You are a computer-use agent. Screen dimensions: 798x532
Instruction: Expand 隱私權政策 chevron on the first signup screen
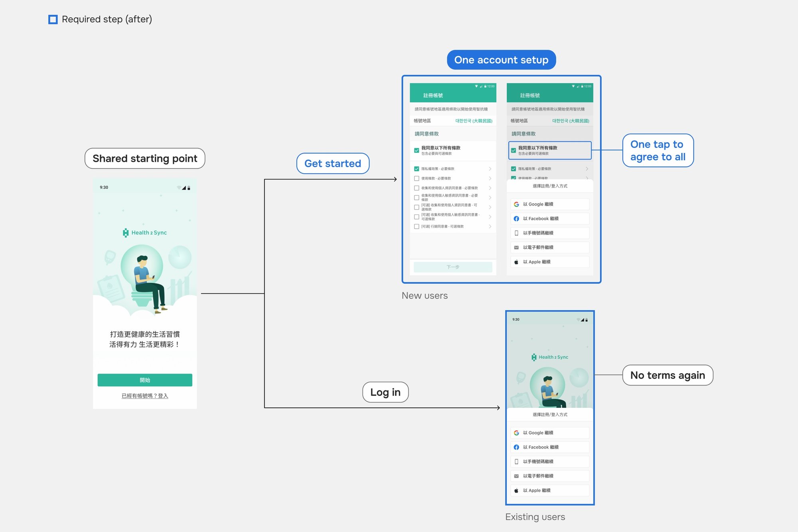(x=490, y=169)
